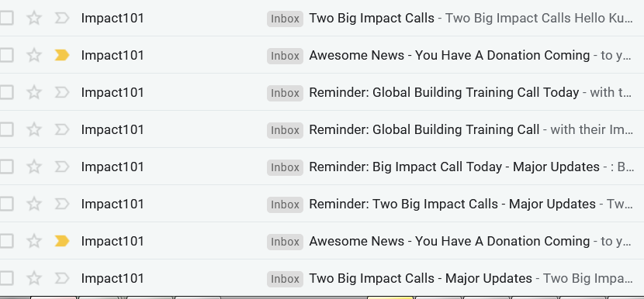Mark Big Impact Call Today email as important

point(62,167)
